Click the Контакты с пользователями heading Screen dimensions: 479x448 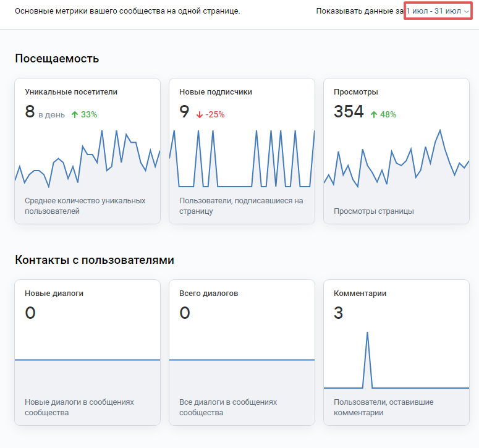(x=95, y=260)
